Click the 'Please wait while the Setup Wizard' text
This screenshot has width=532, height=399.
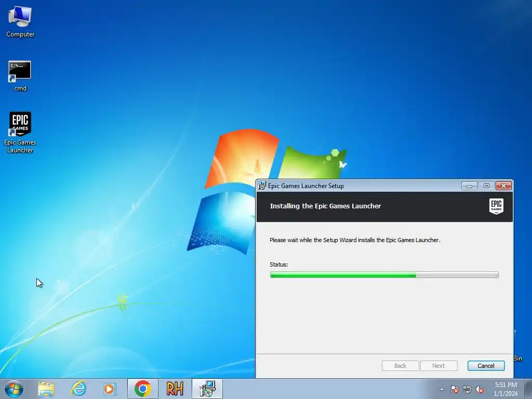[355, 240]
